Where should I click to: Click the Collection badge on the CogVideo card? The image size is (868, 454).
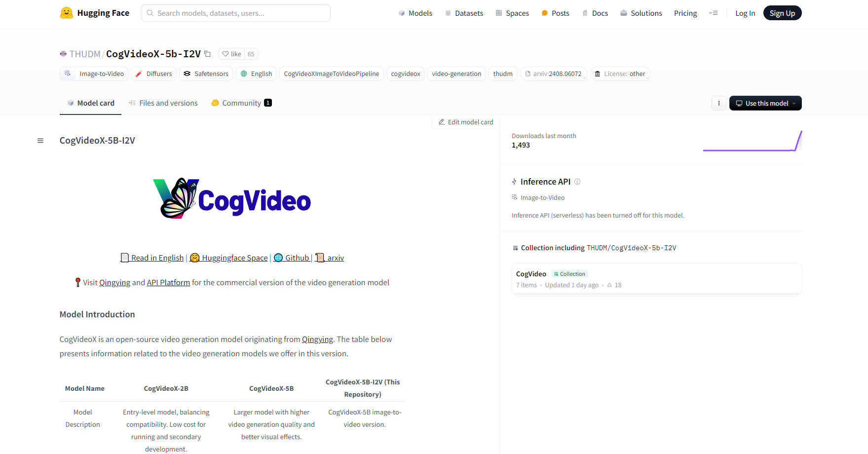pyautogui.click(x=569, y=273)
